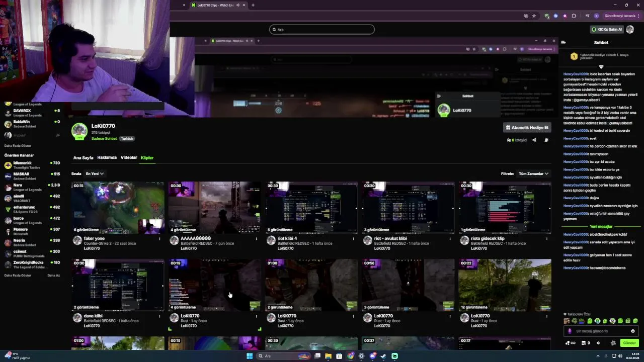The width and height of the screenshot is (644, 362).
Task: Open BakiaWin channel in sidebar
Action: click(32, 124)
